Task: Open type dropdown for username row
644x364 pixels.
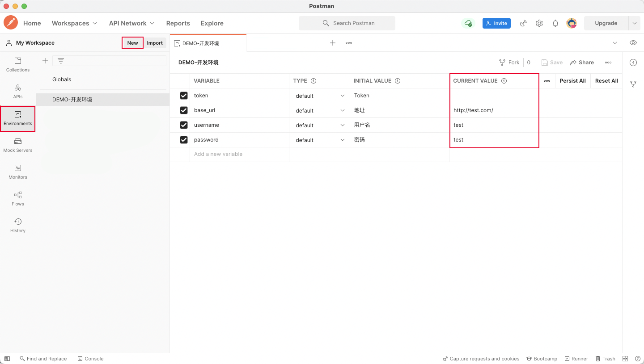Action: tap(319, 125)
